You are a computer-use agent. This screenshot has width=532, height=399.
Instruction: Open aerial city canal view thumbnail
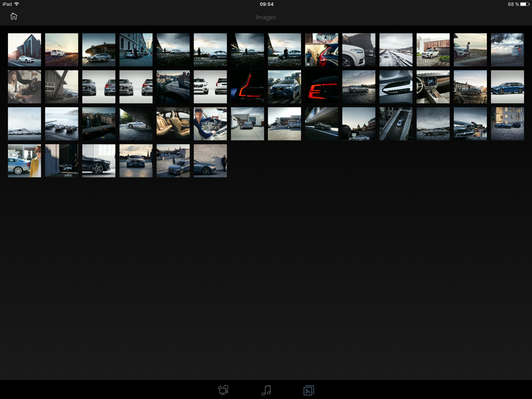point(173,87)
